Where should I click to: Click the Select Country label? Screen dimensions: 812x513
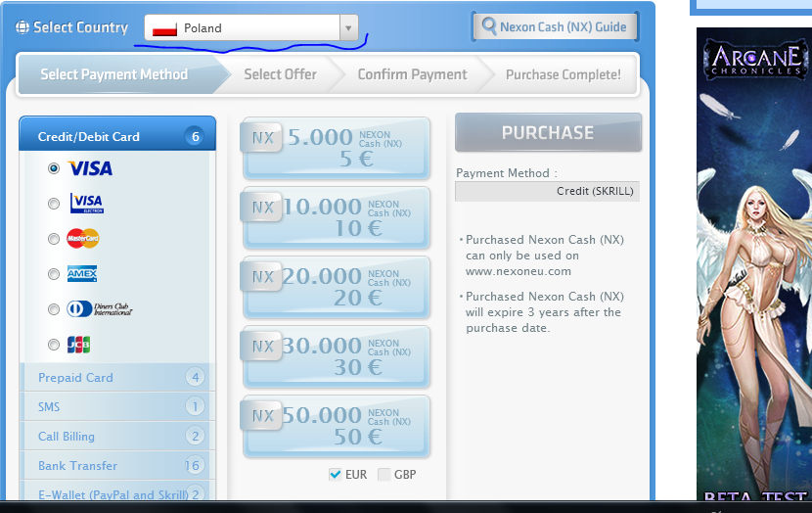[80, 27]
